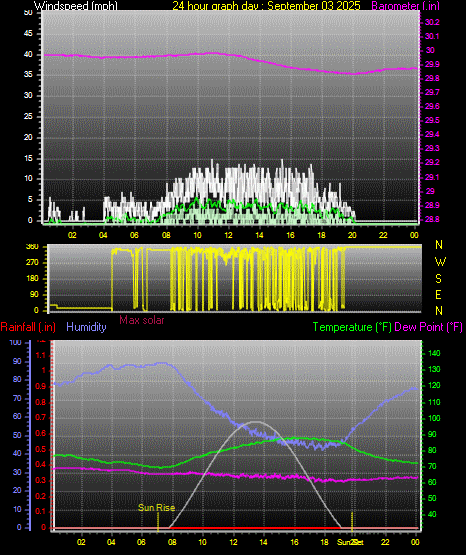Select the red "Rainfall (.in)" legend label
466x555 pixels.
[x=28, y=327]
